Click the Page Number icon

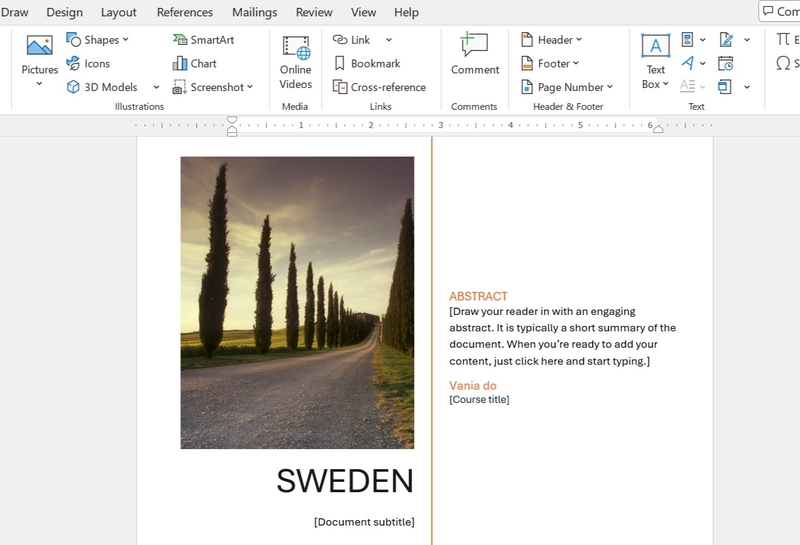pos(527,87)
